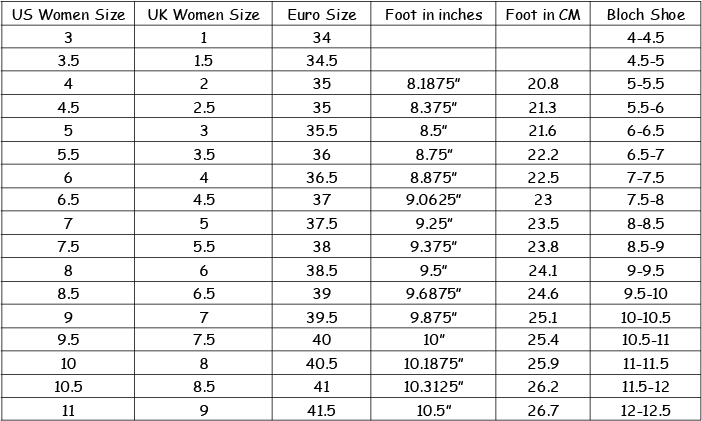This screenshot has width=702, height=421.
Task: Select the UK Women Size header cell
Action: [203, 14]
